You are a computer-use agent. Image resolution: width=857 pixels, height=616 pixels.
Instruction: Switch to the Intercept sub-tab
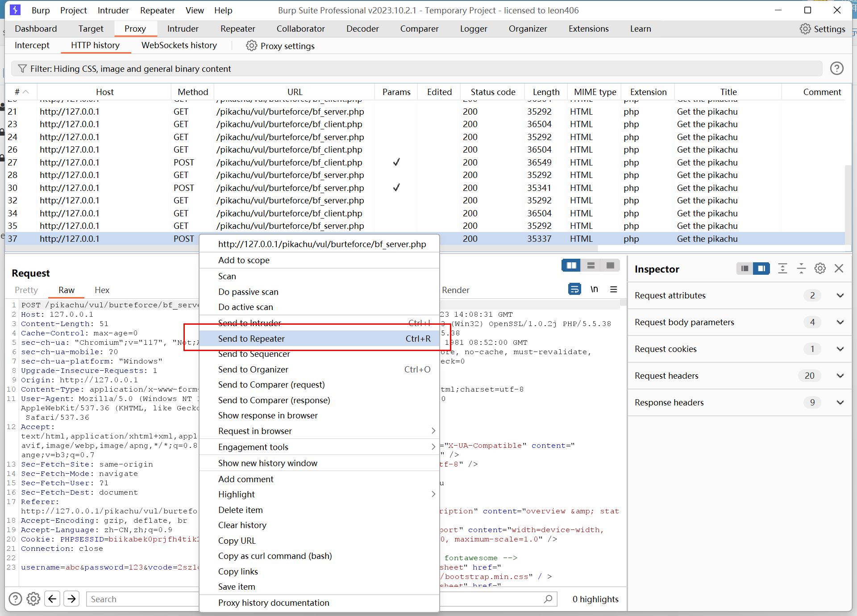[32, 45]
